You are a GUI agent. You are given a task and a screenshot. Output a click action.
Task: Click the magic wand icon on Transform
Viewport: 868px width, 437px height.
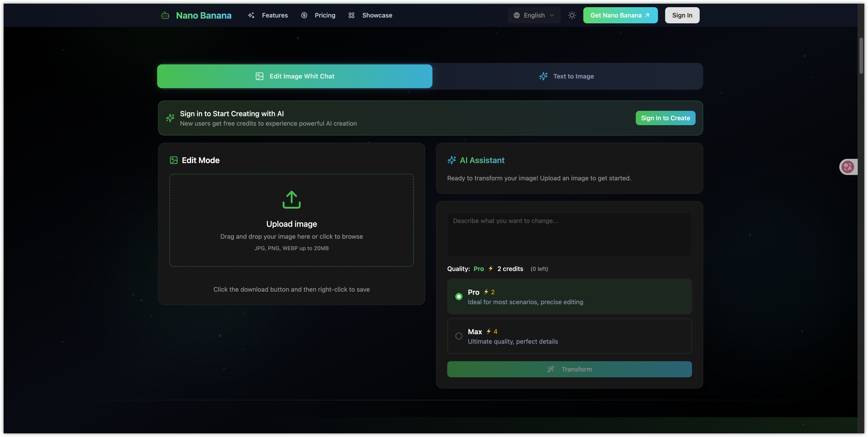551,369
